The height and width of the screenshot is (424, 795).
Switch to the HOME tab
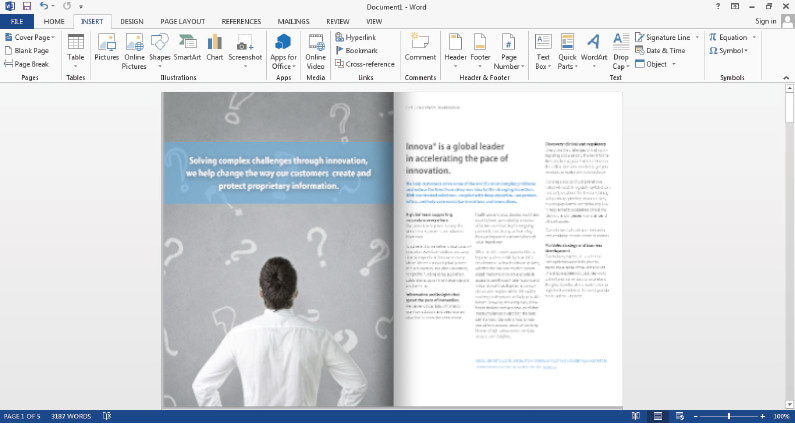pos(54,21)
